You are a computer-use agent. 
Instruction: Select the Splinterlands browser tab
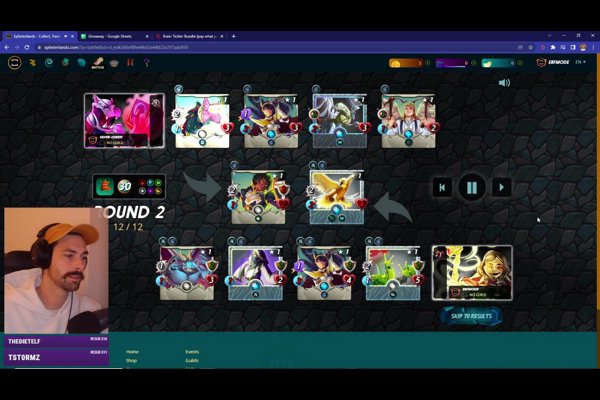pyautogui.click(x=36, y=36)
